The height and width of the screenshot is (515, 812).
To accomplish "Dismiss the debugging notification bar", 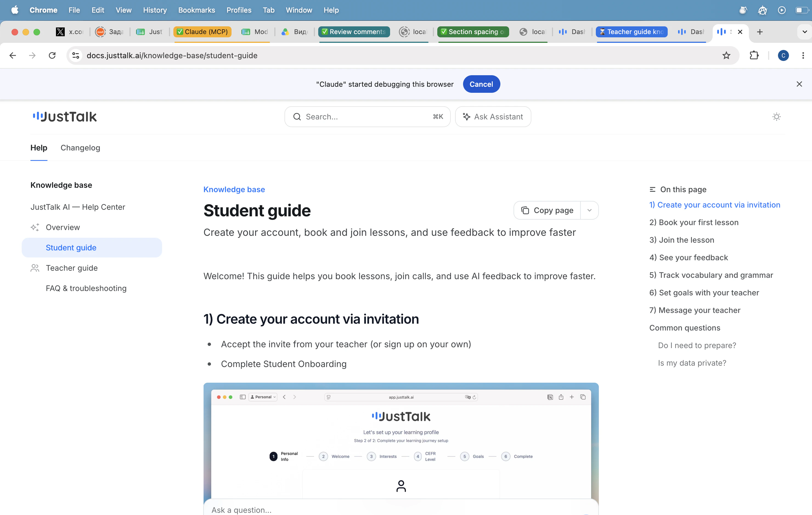I will (799, 84).
